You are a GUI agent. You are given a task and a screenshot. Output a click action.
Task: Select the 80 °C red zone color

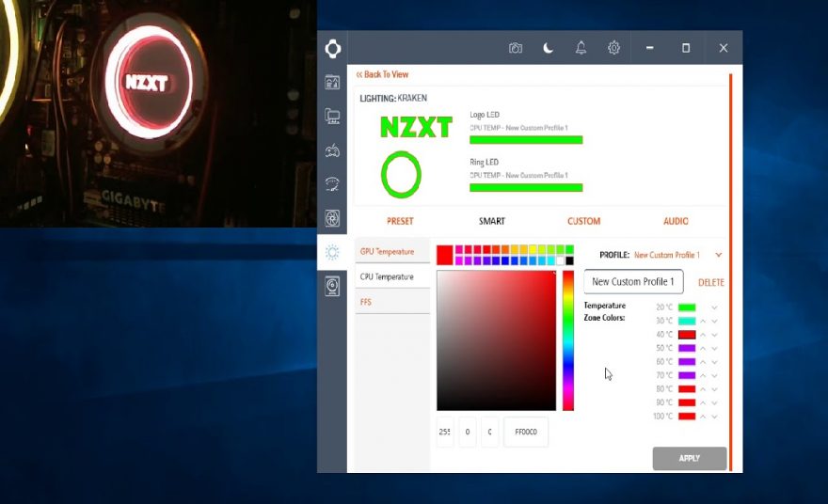pyautogui.click(x=687, y=389)
